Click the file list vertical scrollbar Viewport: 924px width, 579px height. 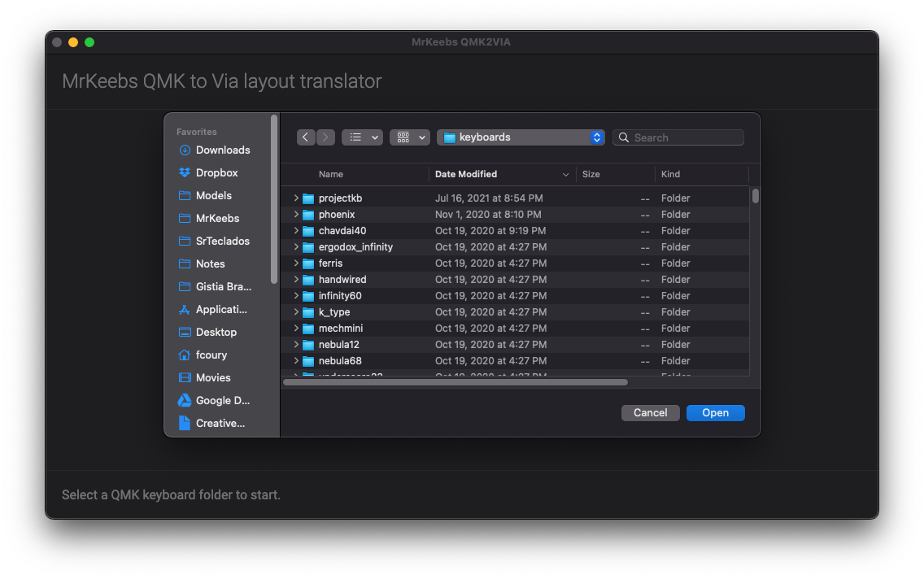tap(756, 196)
